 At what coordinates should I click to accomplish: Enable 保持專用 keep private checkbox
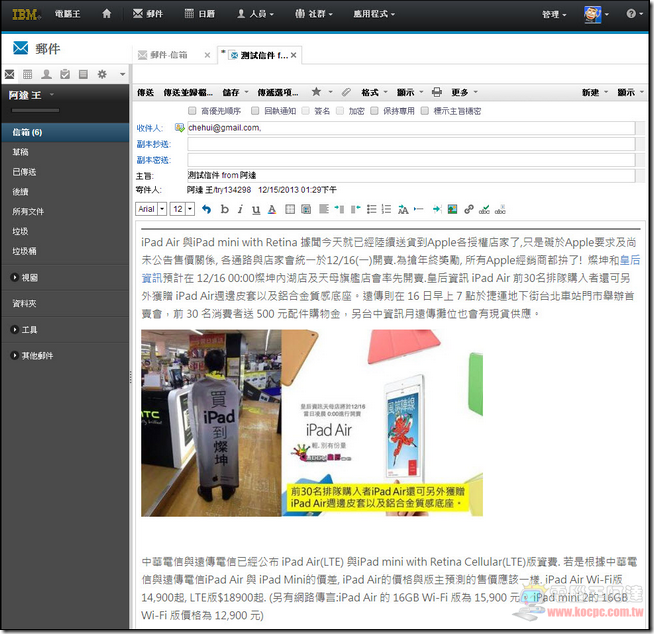point(374,111)
